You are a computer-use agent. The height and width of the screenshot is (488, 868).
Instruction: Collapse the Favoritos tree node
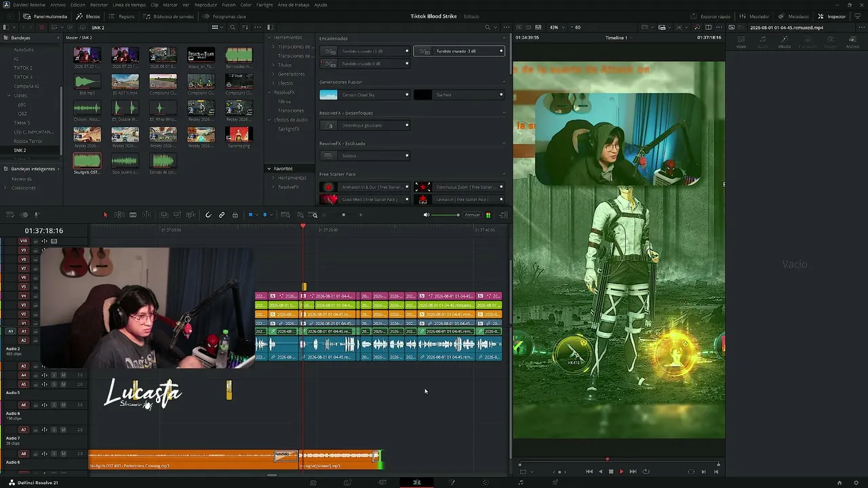click(x=269, y=168)
